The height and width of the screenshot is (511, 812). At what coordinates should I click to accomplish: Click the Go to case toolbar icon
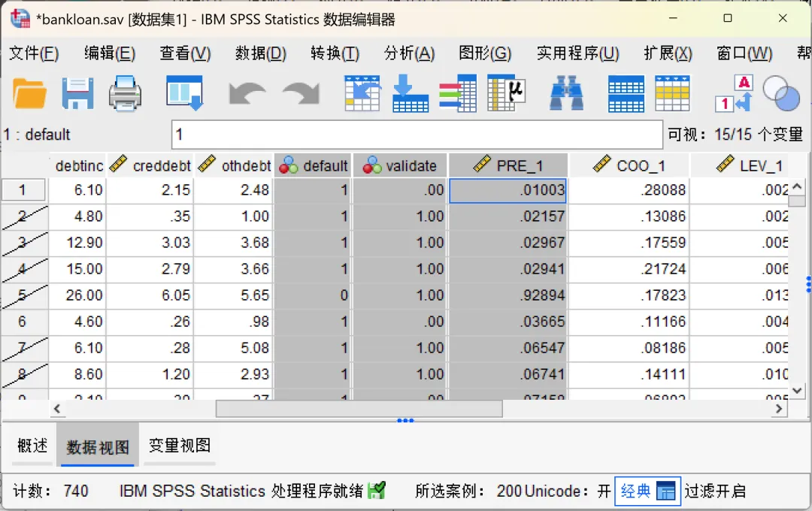coord(362,94)
